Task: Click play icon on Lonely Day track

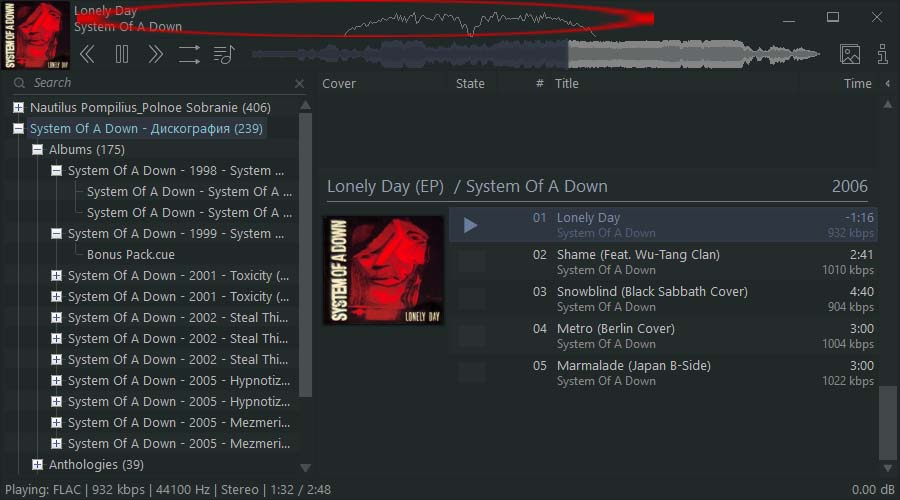Action: click(470, 225)
